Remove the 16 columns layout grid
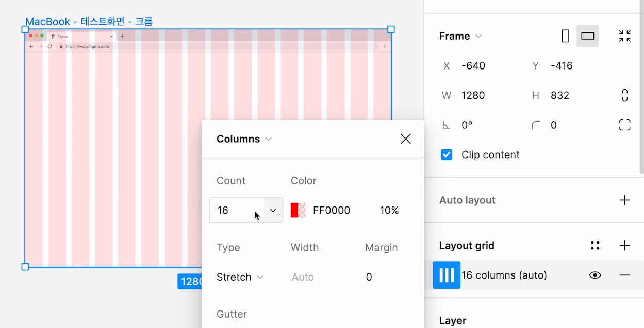This screenshot has height=328, width=644. point(624,275)
